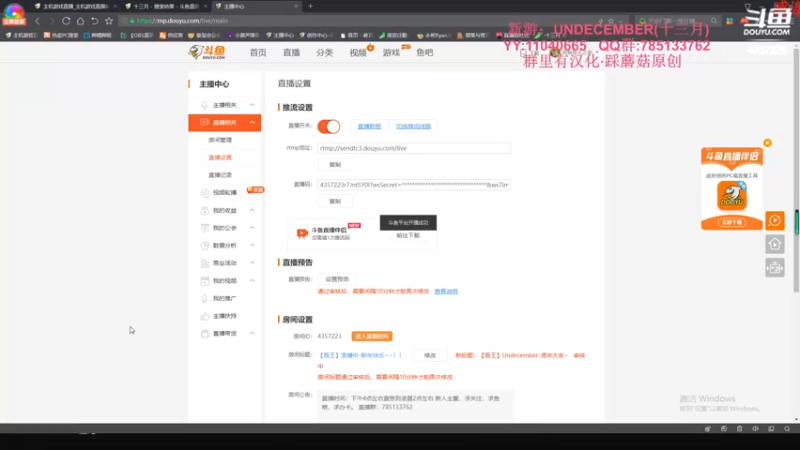Screen dimensions: 800x450
Task: Click the microphone icon beside 主播相关
Action: point(205,105)
